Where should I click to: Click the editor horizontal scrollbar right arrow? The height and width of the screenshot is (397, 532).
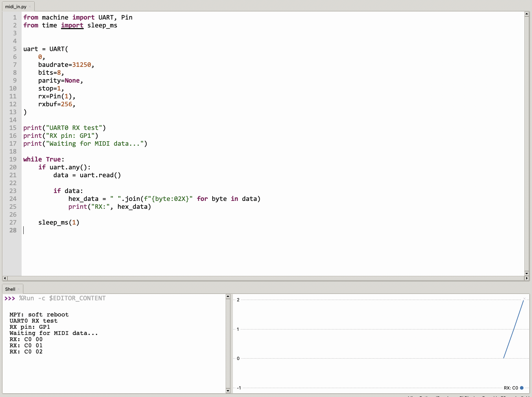pyautogui.click(x=527, y=278)
